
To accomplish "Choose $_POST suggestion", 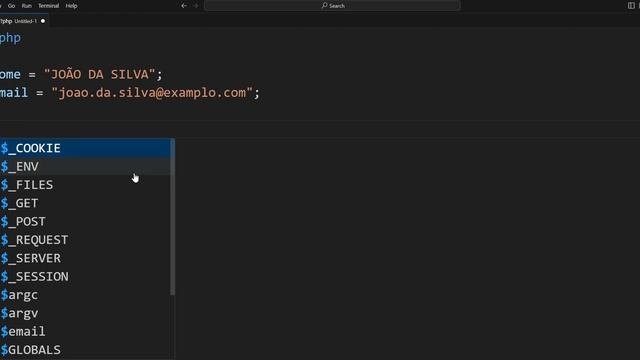I will coord(85,222).
